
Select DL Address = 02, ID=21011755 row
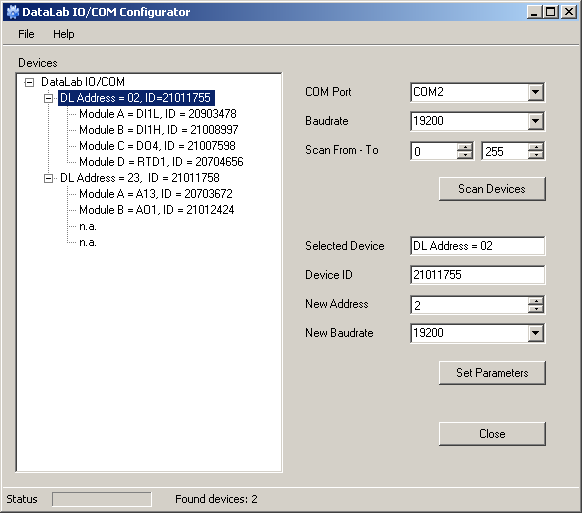click(136, 98)
